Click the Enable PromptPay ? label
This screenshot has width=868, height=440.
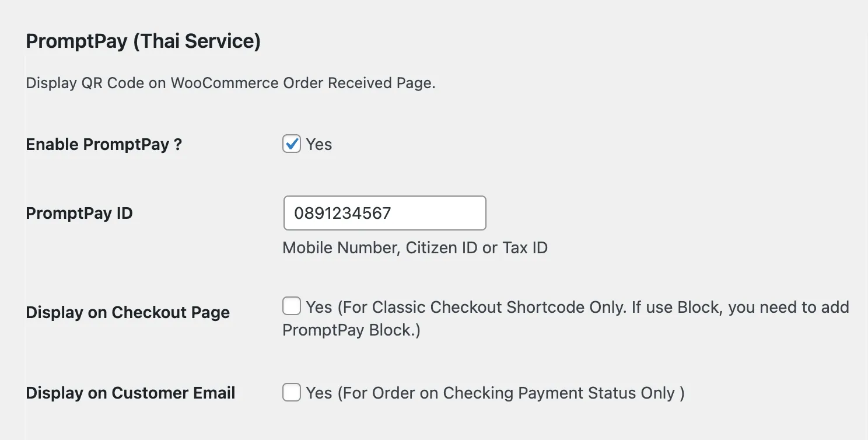pos(104,144)
